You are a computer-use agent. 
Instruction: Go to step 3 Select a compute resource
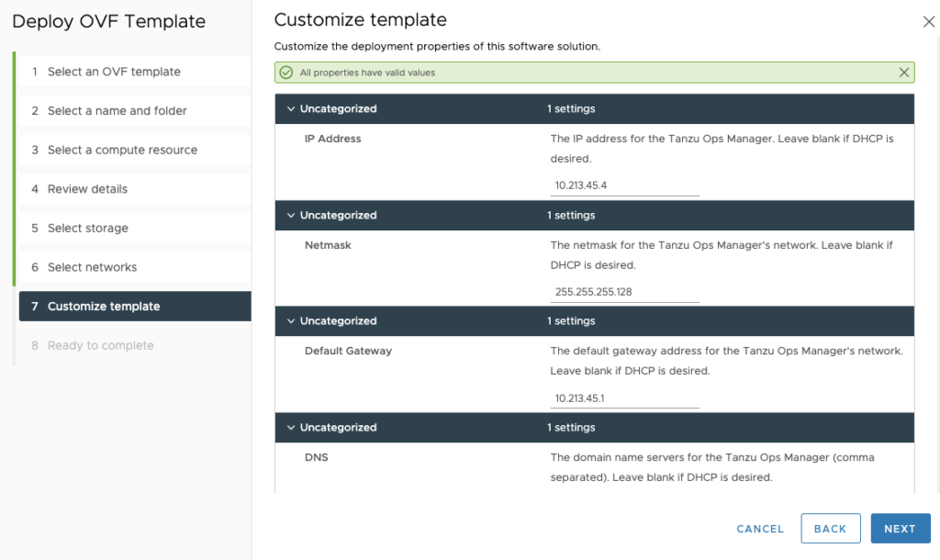(135, 150)
